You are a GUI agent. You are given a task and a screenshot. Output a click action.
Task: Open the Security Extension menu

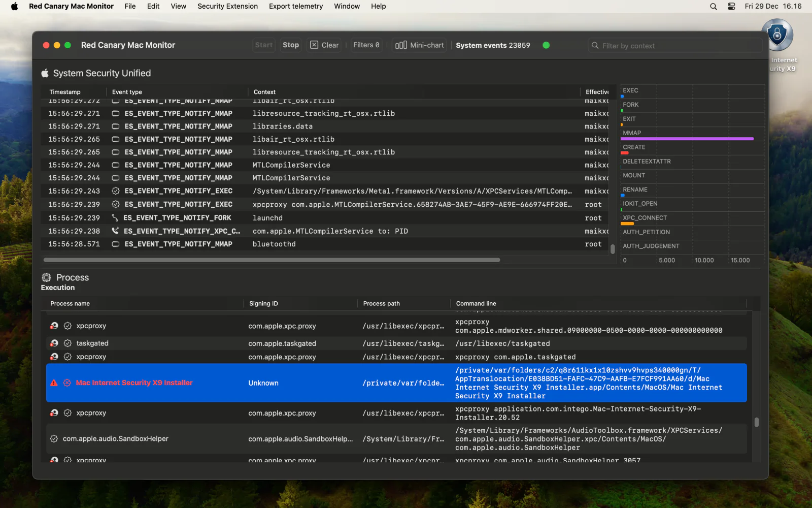click(x=228, y=7)
